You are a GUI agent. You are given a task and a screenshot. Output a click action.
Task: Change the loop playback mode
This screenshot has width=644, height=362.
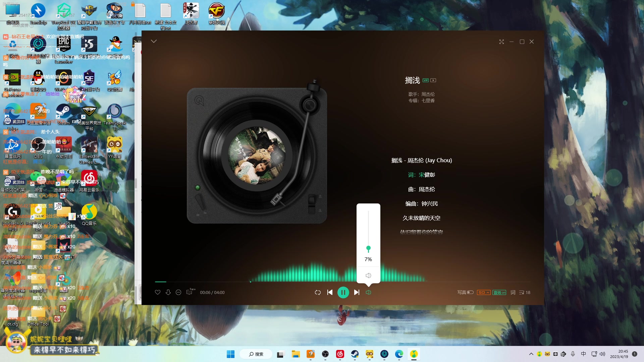[318, 292]
